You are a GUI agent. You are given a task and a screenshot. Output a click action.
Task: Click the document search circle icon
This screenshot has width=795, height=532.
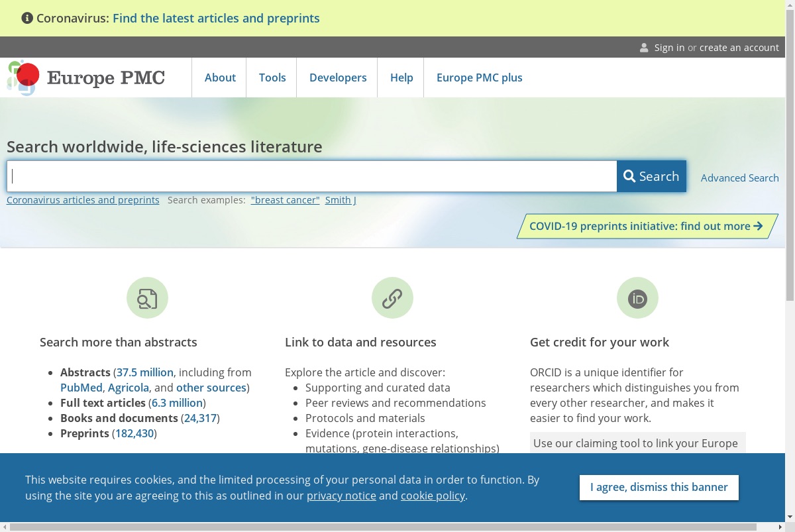147,298
